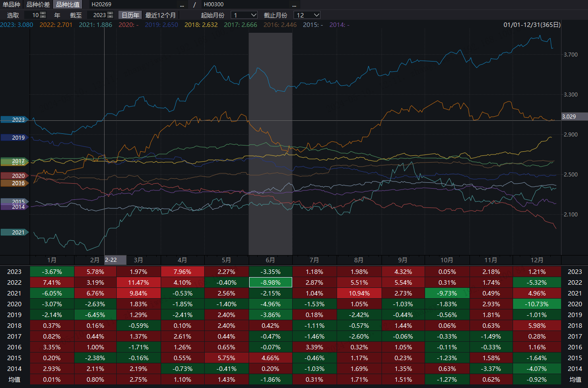Image resolution: width=588 pixels, height=388 pixels.
Task: Select the 2020 series label marker
Action: point(15,176)
